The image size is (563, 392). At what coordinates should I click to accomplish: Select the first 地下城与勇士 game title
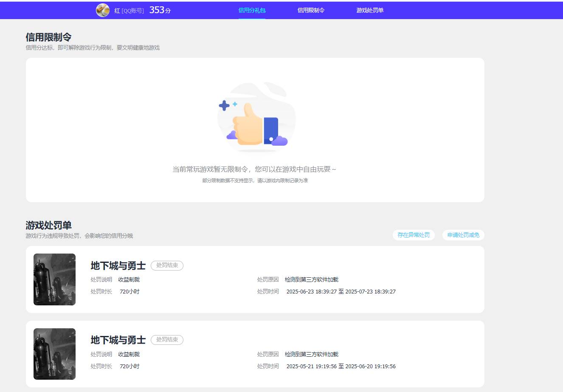118,266
